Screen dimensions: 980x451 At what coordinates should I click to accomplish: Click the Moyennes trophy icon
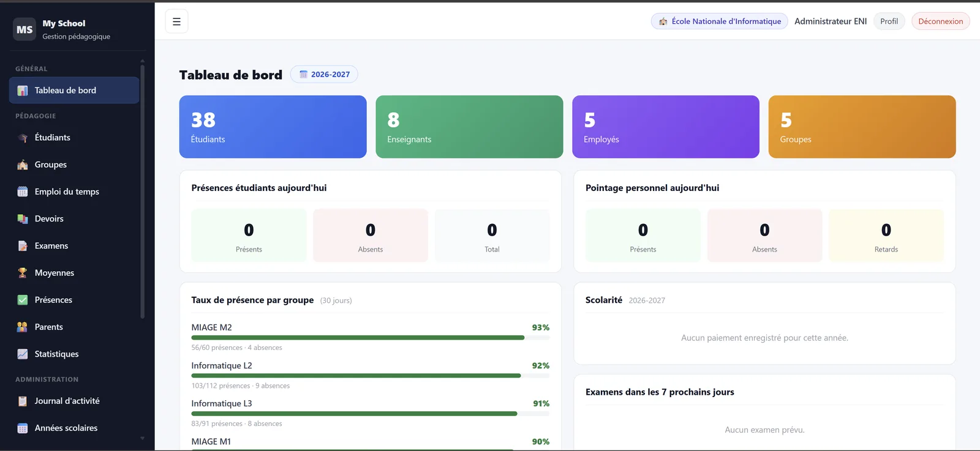23,273
